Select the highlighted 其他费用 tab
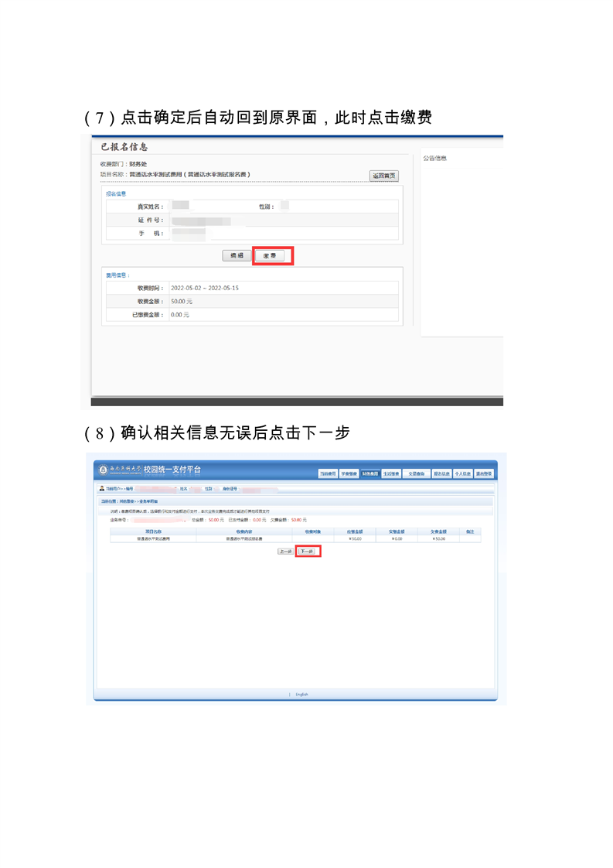Image resolution: width=613 pixels, height=868 pixels. pos(370,473)
